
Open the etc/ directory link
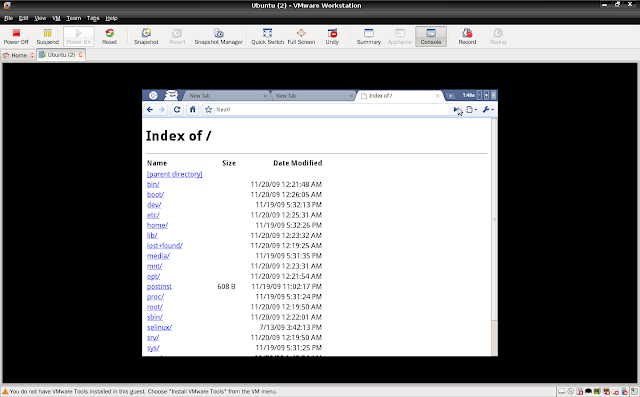tap(153, 215)
